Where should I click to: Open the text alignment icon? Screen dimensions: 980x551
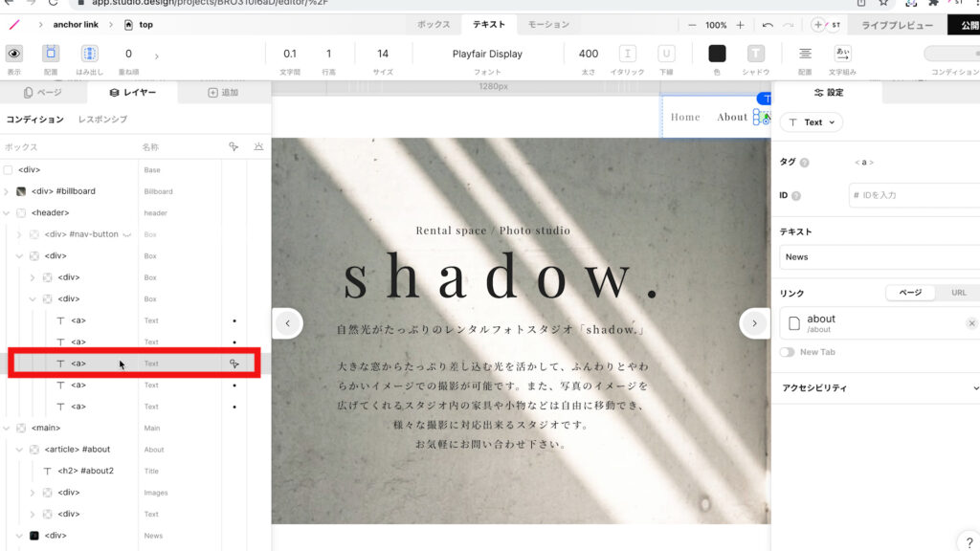805,54
